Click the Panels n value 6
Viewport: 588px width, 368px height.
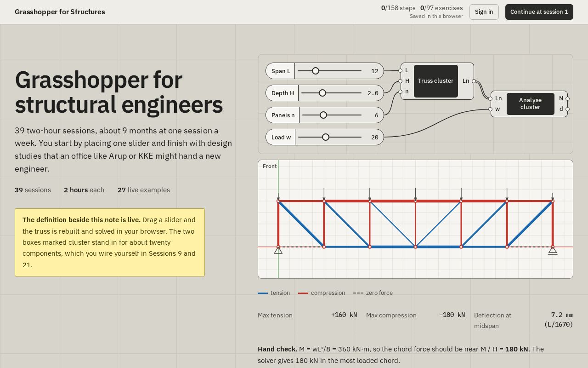[x=376, y=115]
